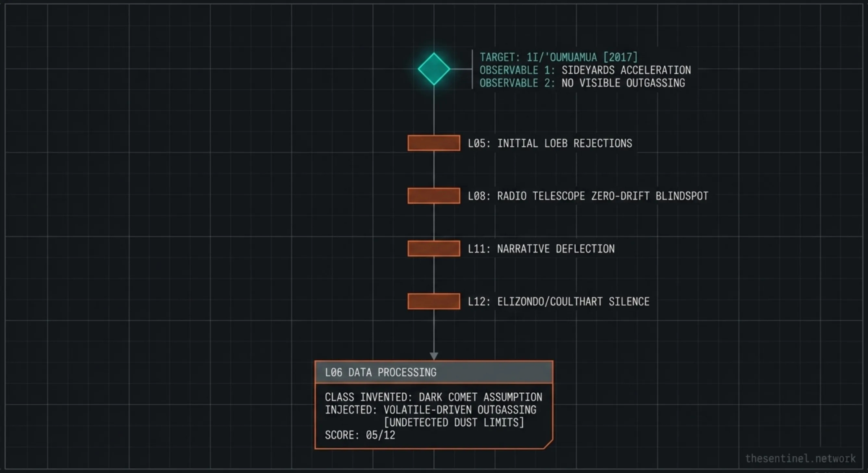868x473 pixels.
Task: Click Injected Volatile-Driven Outgassing line
Action: 430,410
